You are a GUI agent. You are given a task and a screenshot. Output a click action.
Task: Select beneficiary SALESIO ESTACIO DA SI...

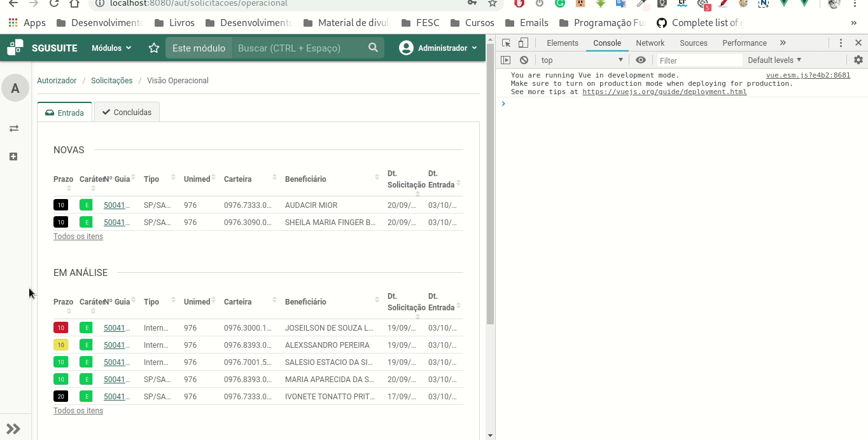[329, 362]
